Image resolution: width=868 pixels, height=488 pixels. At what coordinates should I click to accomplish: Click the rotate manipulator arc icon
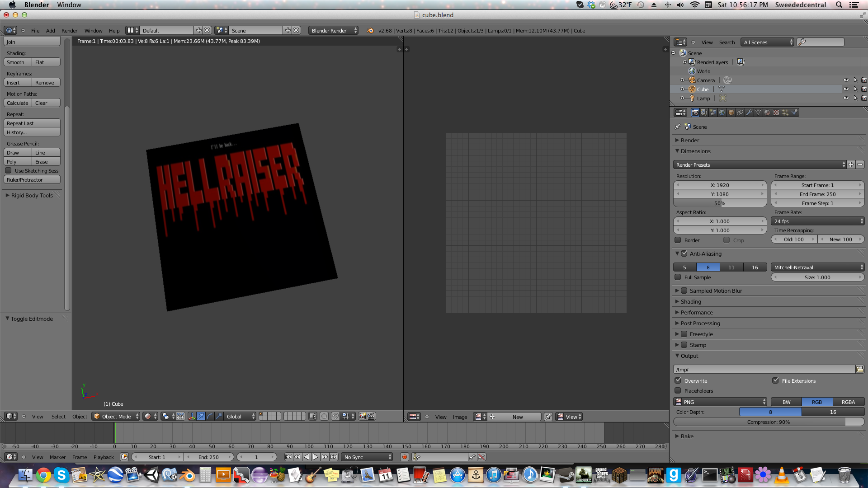point(210,416)
